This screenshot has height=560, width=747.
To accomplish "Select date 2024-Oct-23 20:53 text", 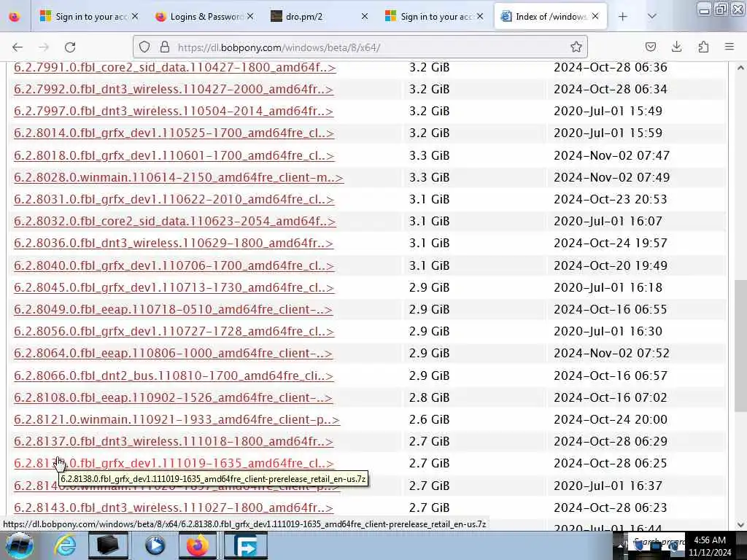I will [x=611, y=199].
